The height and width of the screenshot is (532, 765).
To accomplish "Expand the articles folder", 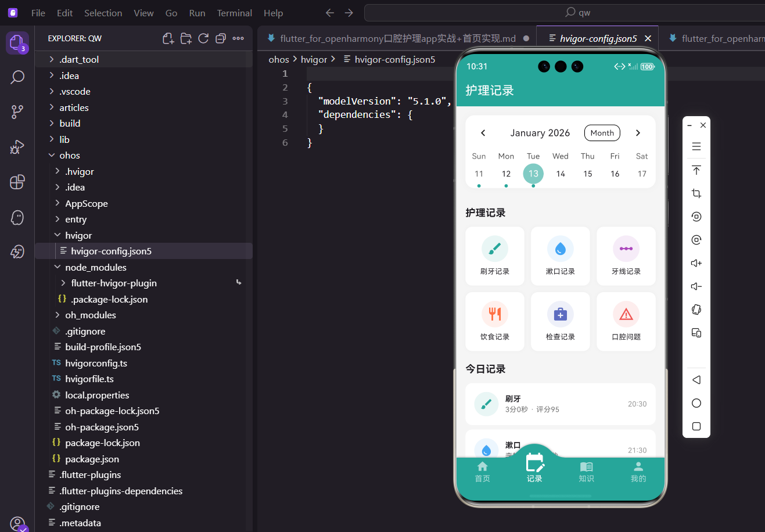I will [x=143, y=107].
